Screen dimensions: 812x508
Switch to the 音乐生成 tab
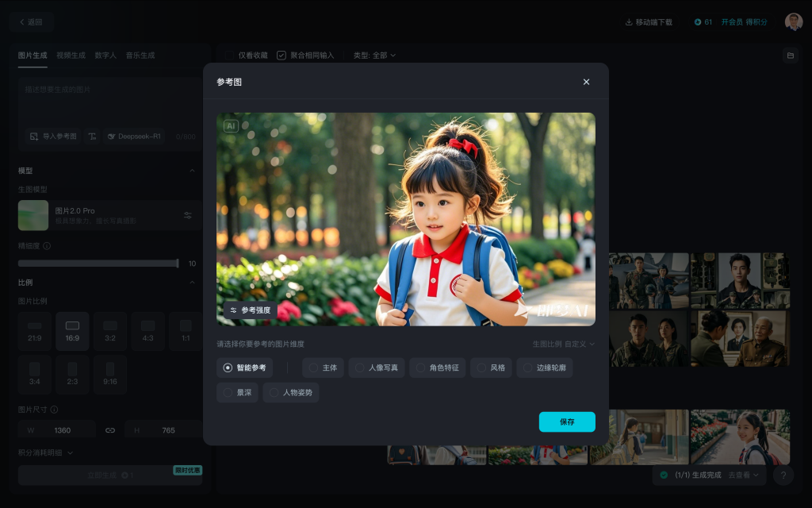tap(140, 56)
